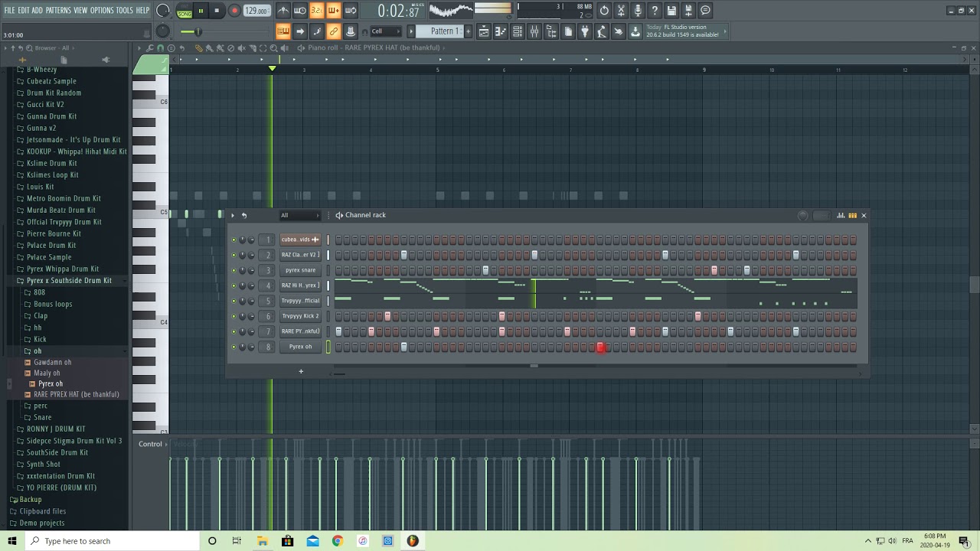Toggle blend recording overdub icon
980x551 pixels.
334,11
